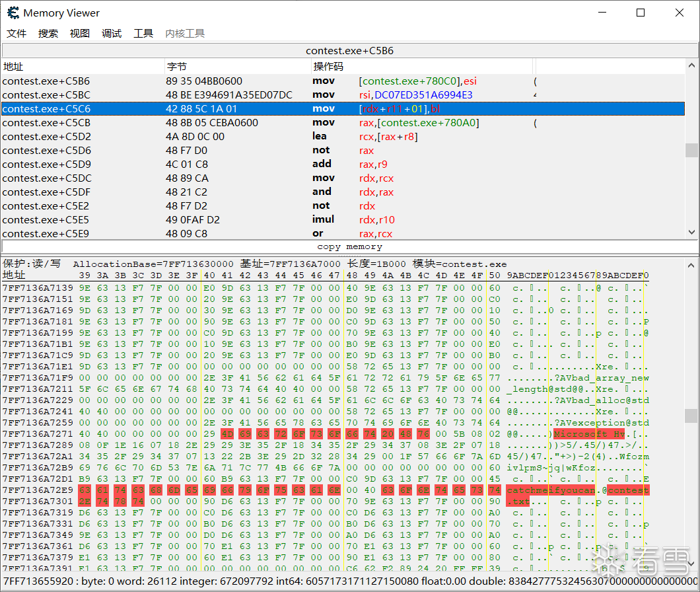Image resolution: width=700 pixels, height=592 pixels.
Task: Click status bar byte/word value readout
Action: [349, 581]
